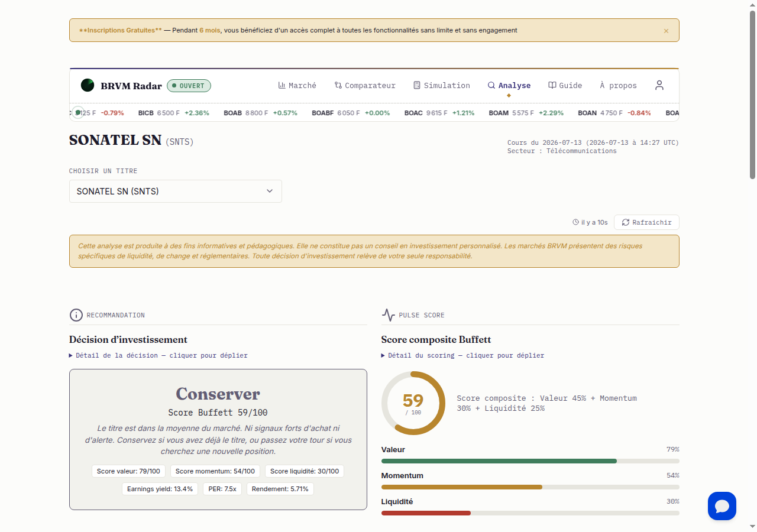
Task: Open the SONATEL SN stock selector dropdown
Action: pos(176,192)
